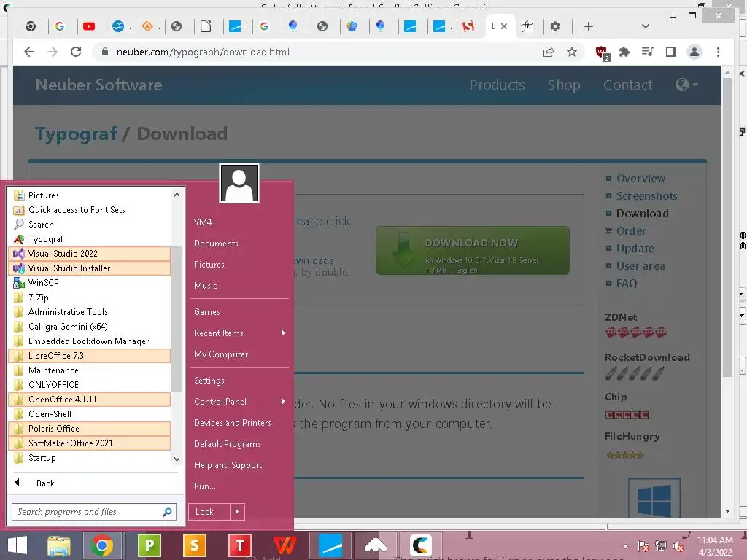Expand shutdown options arrow beside Lock
Screen dimensions: 747x560
pos(237,512)
